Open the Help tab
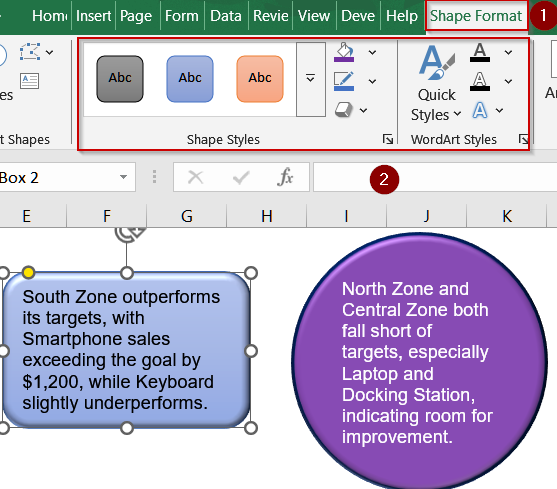The width and height of the screenshot is (557, 489). (x=402, y=16)
